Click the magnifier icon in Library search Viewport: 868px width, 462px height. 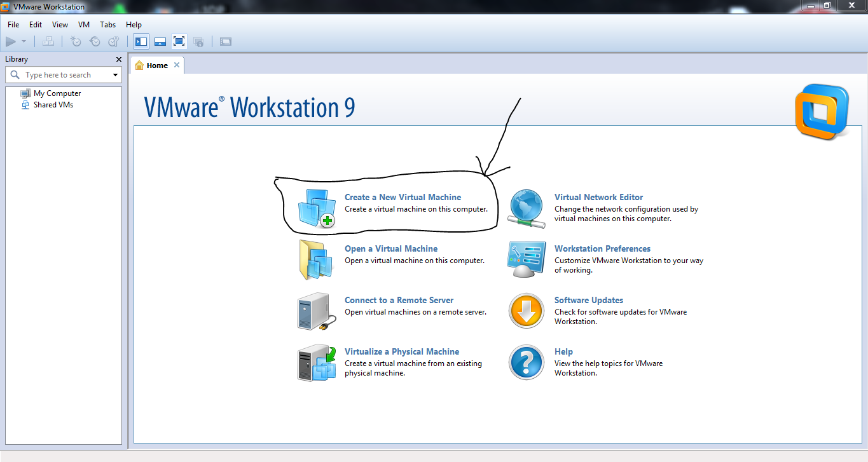15,75
